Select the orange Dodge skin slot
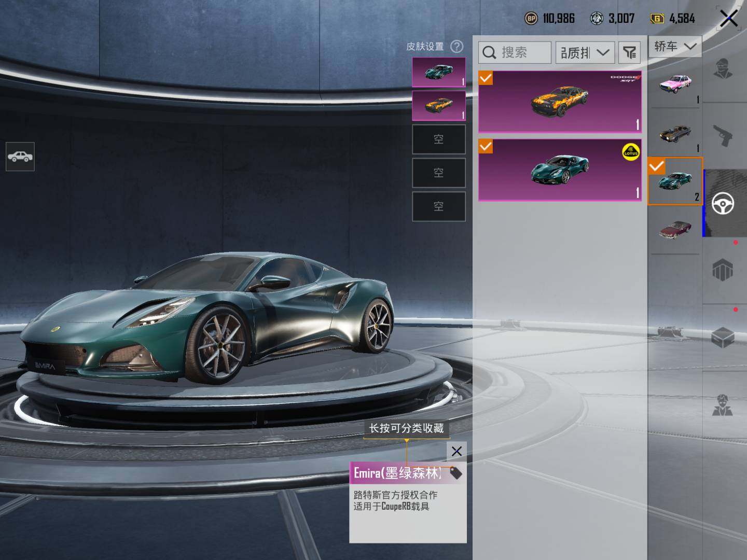This screenshot has height=560, width=747. click(x=439, y=106)
